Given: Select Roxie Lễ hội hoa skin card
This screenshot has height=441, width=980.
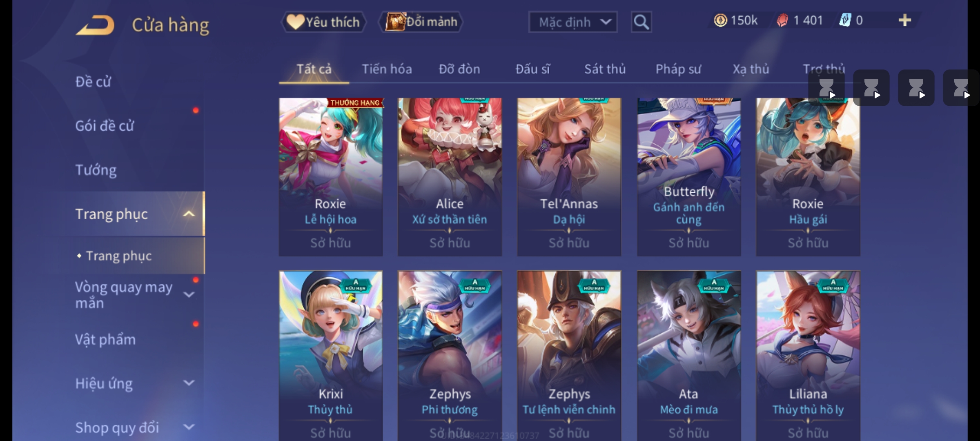Looking at the screenshot, I should [331, 177].
